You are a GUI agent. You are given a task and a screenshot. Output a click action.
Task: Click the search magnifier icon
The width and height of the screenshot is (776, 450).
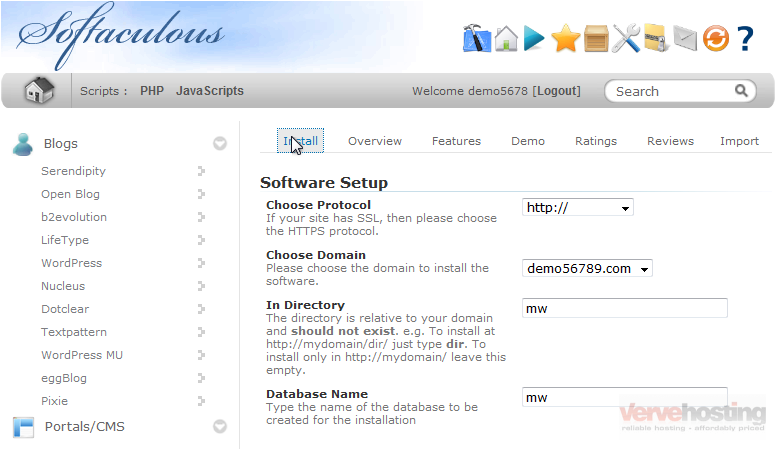(x=741, y=91)
